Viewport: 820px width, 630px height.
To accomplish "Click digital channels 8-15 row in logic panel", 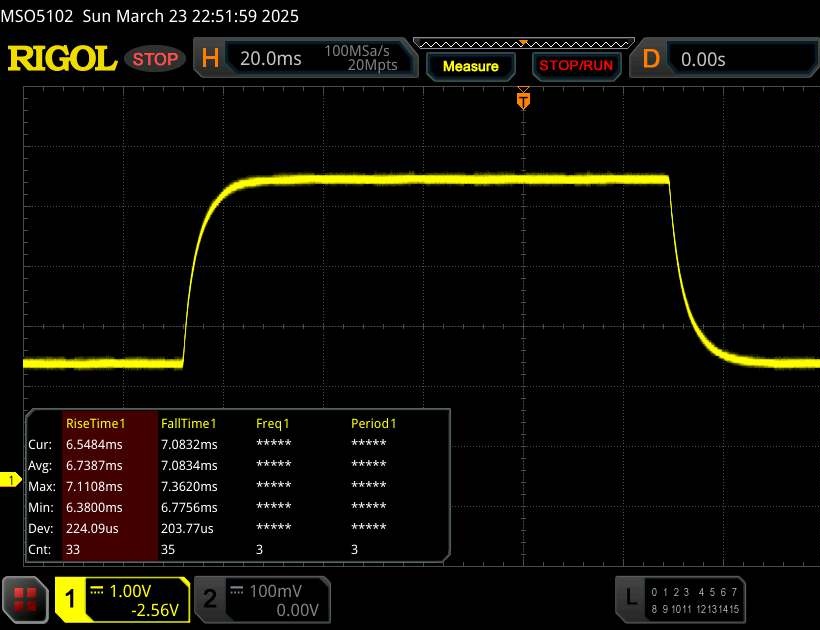I will coord(695,609).
